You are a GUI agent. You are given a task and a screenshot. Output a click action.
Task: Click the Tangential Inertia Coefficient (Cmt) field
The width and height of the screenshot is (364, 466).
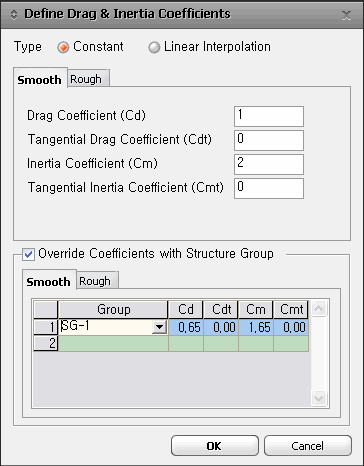[x=269, y=188]
